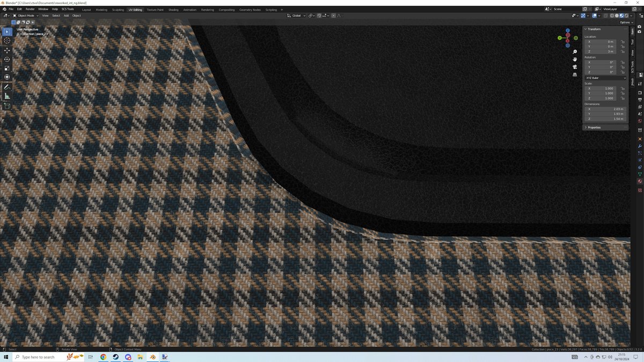Image resolution: width=644 pixels, height=362 pixels.
Task: Select the Transform tool
Action: [7, 77]
